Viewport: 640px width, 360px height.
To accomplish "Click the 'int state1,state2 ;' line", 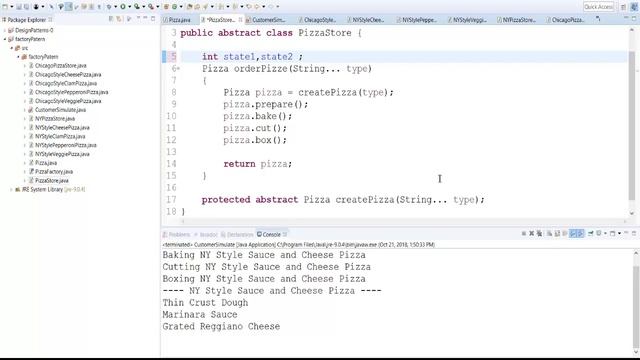I will pos(252,57).
